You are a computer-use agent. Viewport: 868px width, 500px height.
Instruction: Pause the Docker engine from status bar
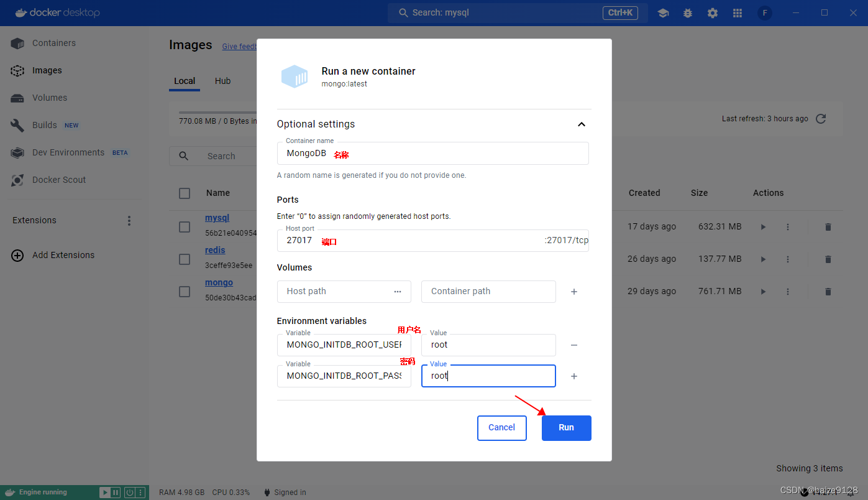click(115, 493)
